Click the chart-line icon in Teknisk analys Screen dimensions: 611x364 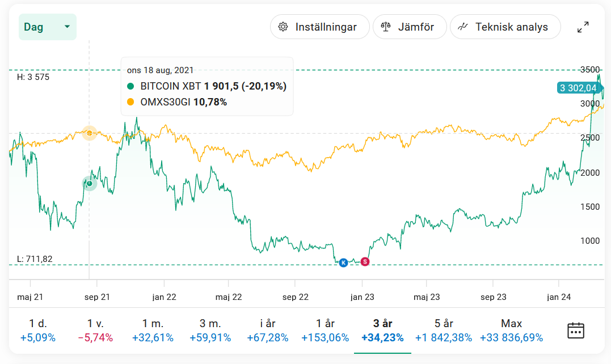click(x=463, y=27)
